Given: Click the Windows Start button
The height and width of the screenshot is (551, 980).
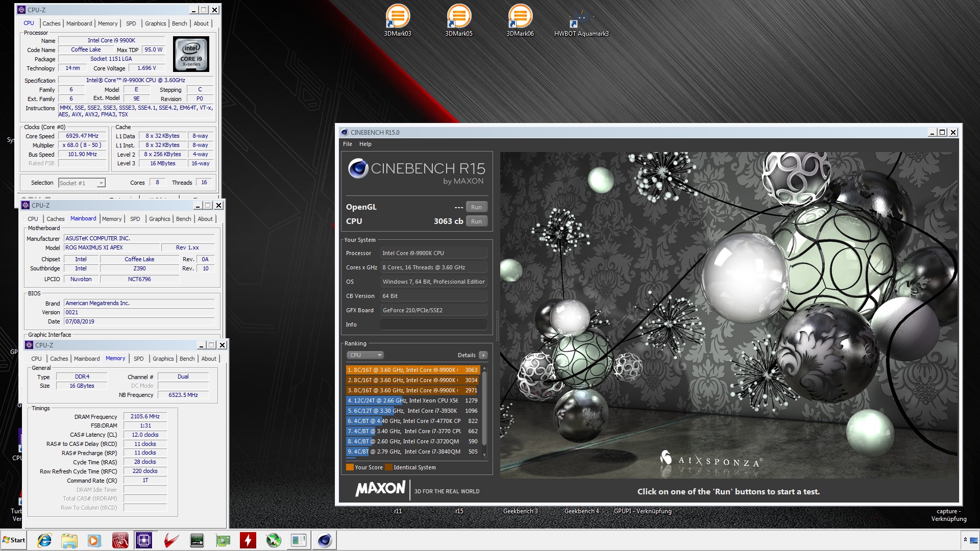Looking at the screenshot, I should (x=14, y=540).
